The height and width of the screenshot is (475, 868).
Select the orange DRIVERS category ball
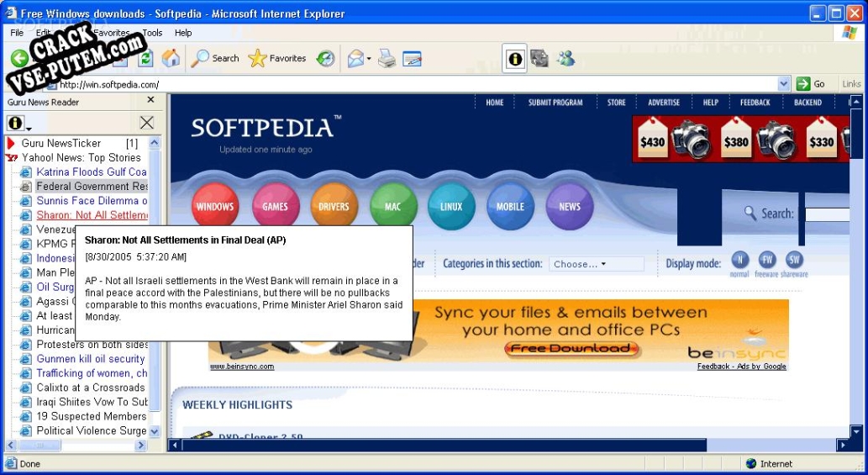tap(334, 207)
